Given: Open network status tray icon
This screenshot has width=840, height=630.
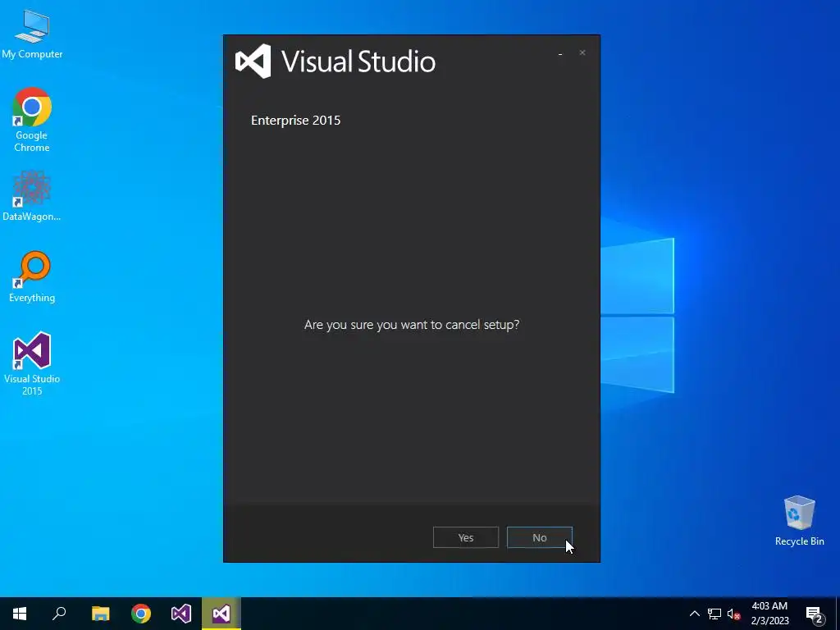Looking at the screenshot, I should [x=714, y=614].
